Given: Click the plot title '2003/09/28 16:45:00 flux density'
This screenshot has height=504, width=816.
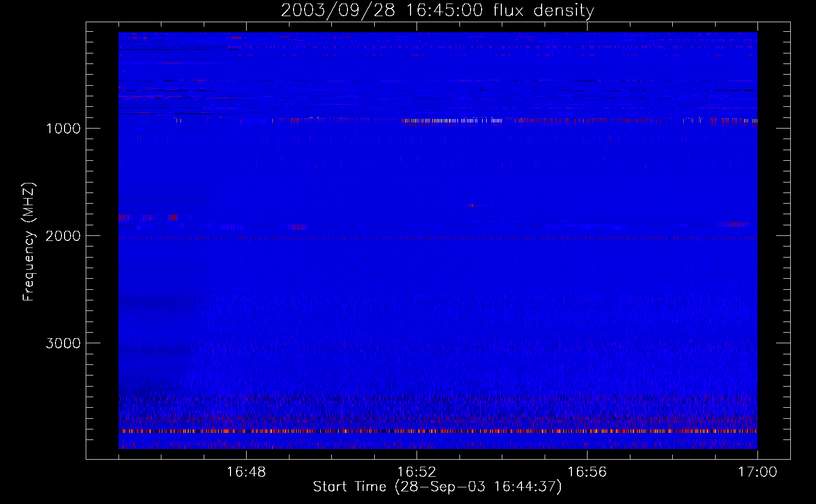Looking at the screenshot, I should [x=437, y=11].
